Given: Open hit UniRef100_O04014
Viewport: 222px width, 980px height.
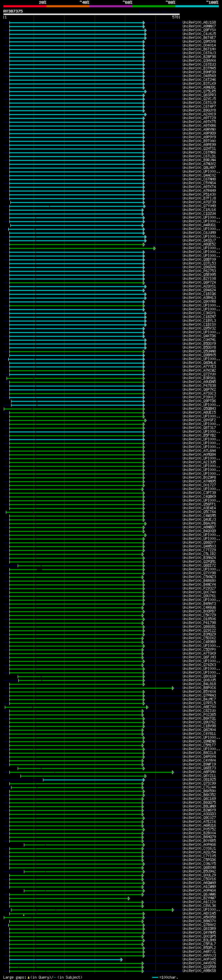Looking at the screenshot, I should coord(199,45).
